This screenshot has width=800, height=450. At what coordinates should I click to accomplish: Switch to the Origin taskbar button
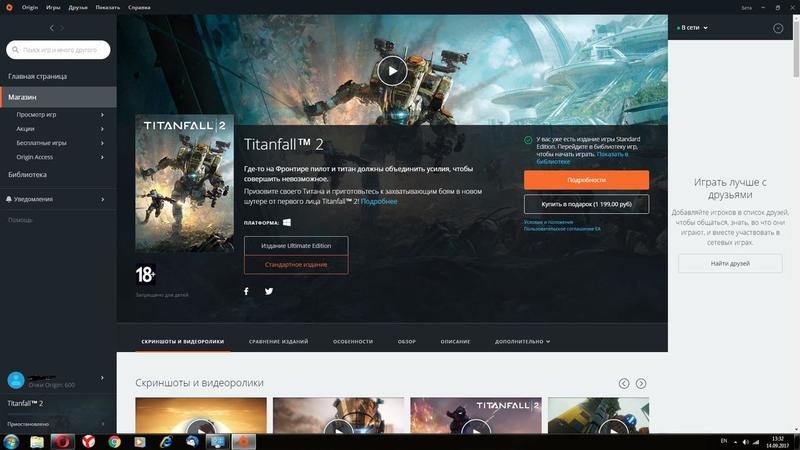(244, 442)
